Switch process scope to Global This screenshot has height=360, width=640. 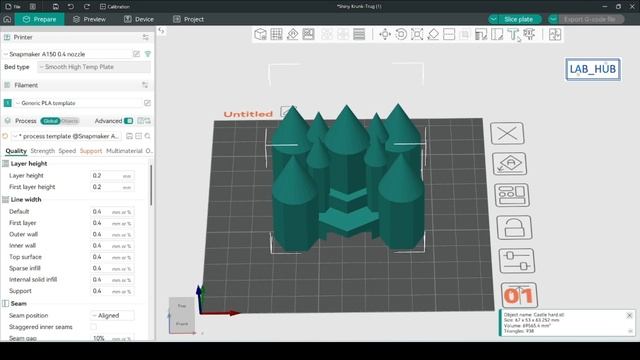pyautogui.click(x=50, y=121)
